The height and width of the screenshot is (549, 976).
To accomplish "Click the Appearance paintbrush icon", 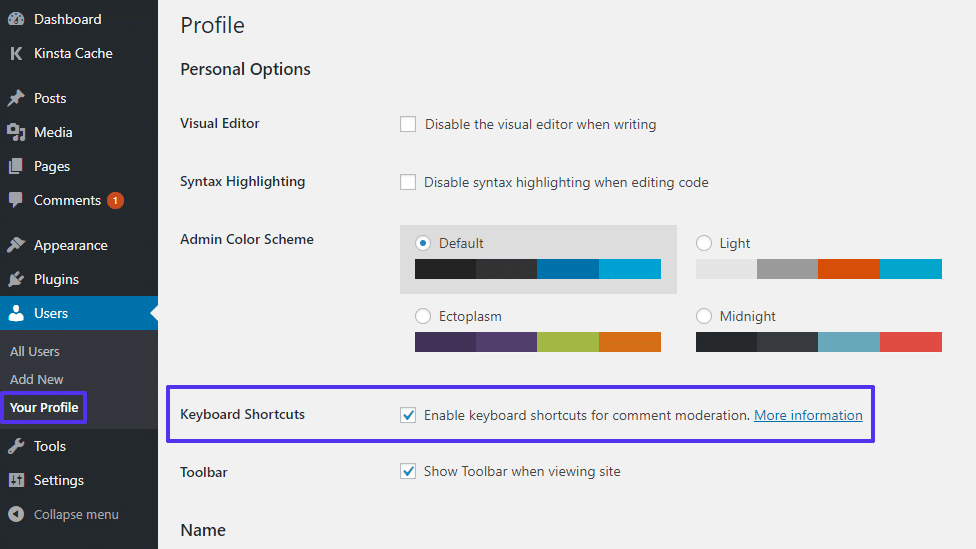I will point(16,245).
